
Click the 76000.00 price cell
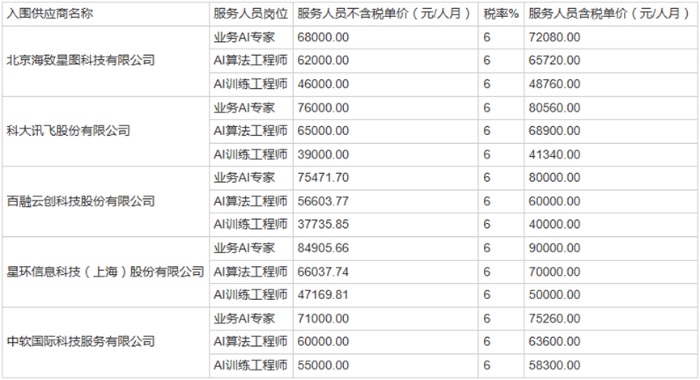click(386, 108)
